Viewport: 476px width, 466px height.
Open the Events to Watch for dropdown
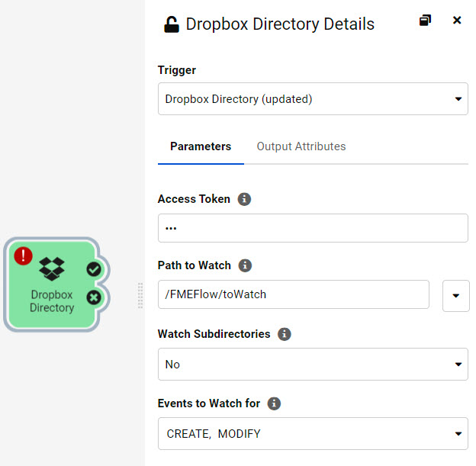313,433
